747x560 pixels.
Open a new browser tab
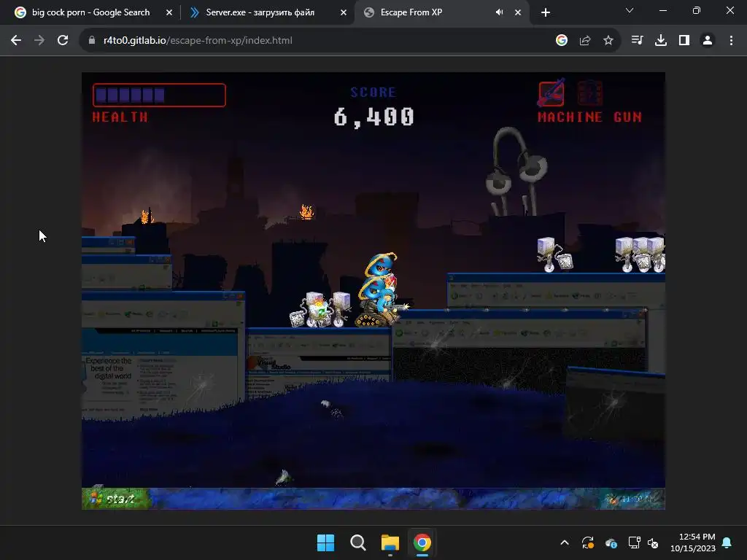pyautogui.click(x=546, y=12)
